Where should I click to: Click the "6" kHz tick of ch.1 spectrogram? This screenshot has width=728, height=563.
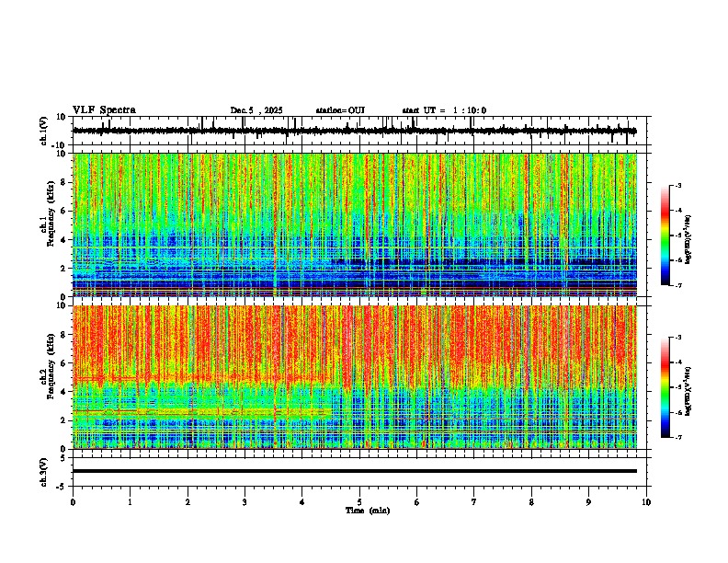pyautogui.click(x=64, y=211)
